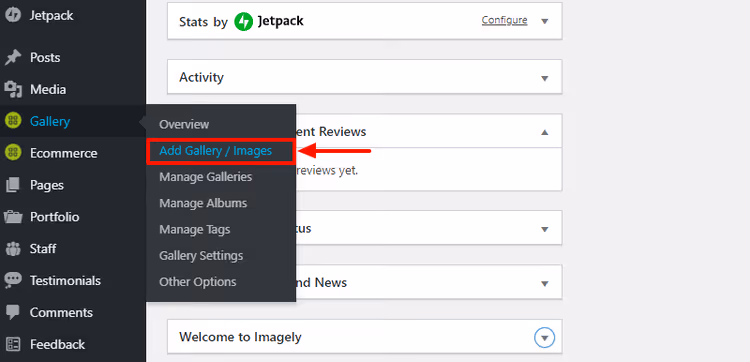Click the Media sidebar icon
This screenshot has height=362, width=750.
tap(13, 89)
